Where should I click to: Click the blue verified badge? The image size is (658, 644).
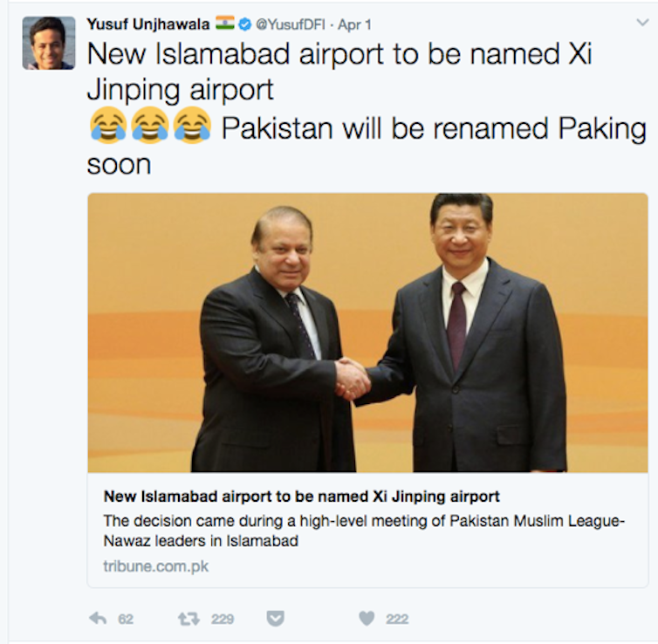coord(244,24)
